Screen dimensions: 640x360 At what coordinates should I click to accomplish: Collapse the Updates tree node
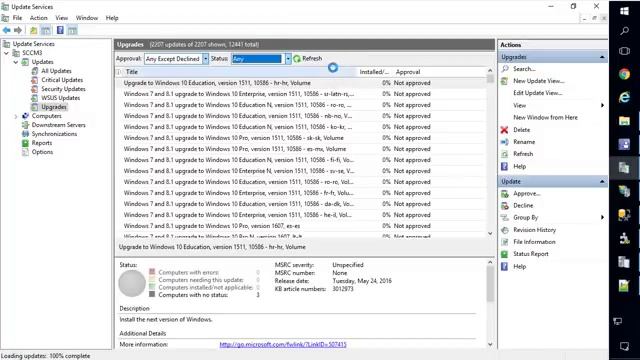[16, 62]
